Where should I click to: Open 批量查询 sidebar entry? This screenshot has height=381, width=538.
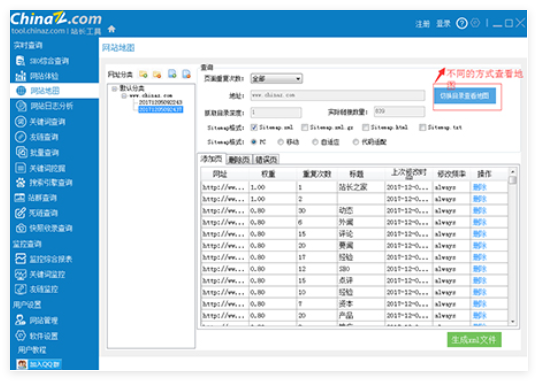[x=37, y=152]
